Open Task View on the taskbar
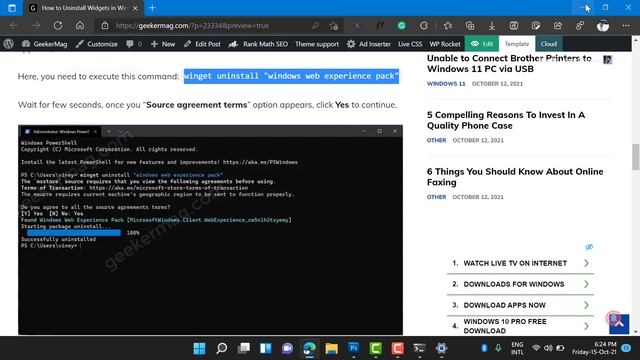The width and height of the screenshot is (640, 360). (x=244, y=348)
